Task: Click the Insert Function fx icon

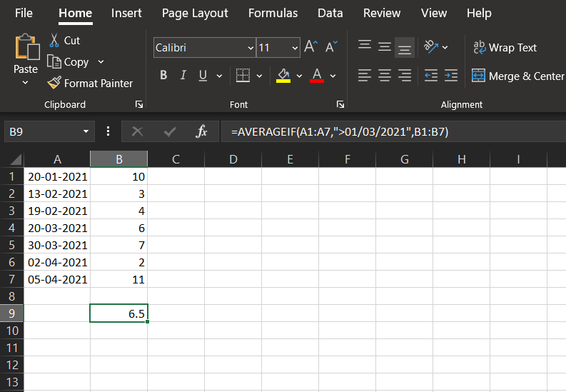Action: pos(201,131)
